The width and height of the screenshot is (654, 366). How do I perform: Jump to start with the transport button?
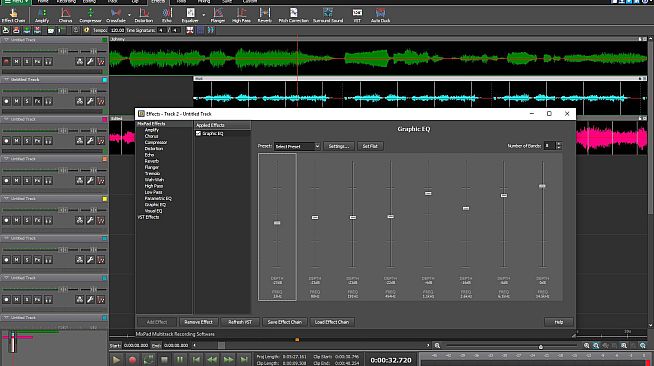click(x=196, y=360)
